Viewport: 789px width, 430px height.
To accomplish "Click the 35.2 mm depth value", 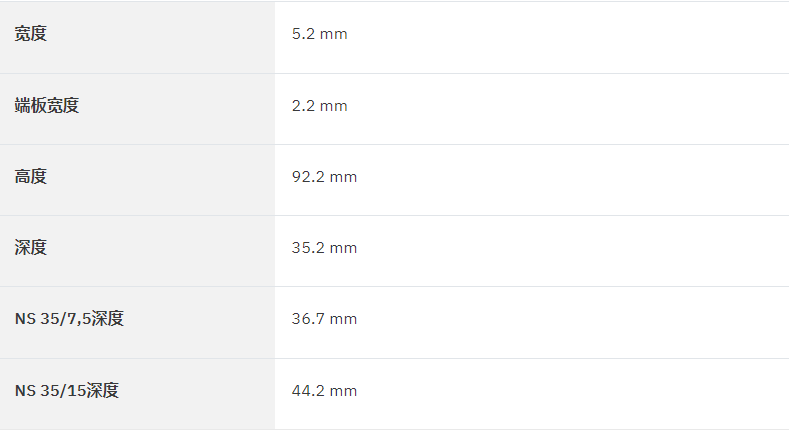I will (x=325, y=248).
